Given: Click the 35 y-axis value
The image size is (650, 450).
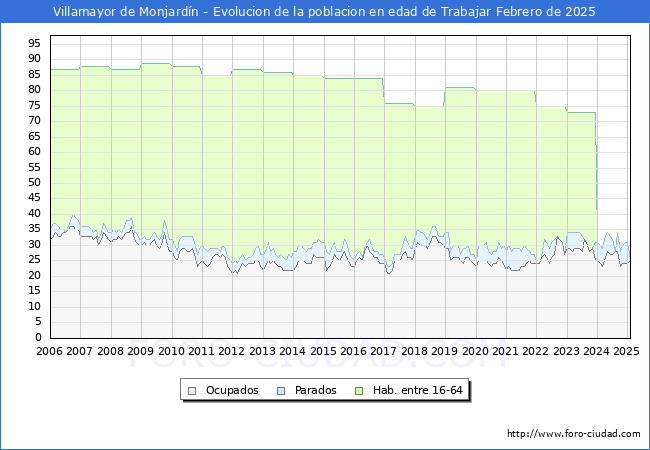Looking at the screenshot, I should tap(34, 229).
